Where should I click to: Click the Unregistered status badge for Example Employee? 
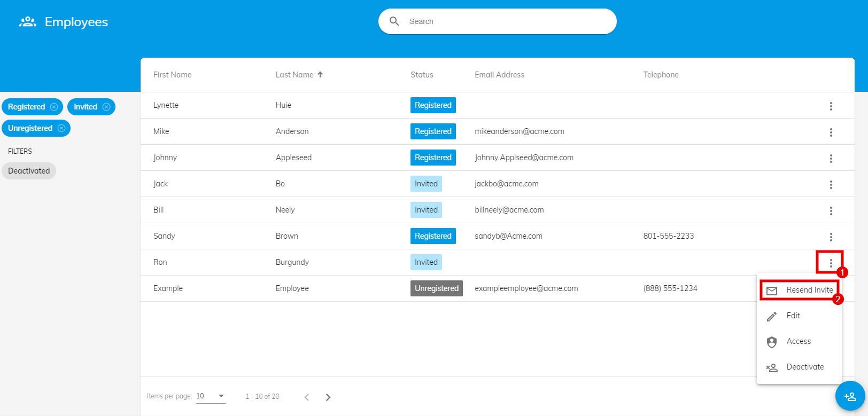coord(437,288)
